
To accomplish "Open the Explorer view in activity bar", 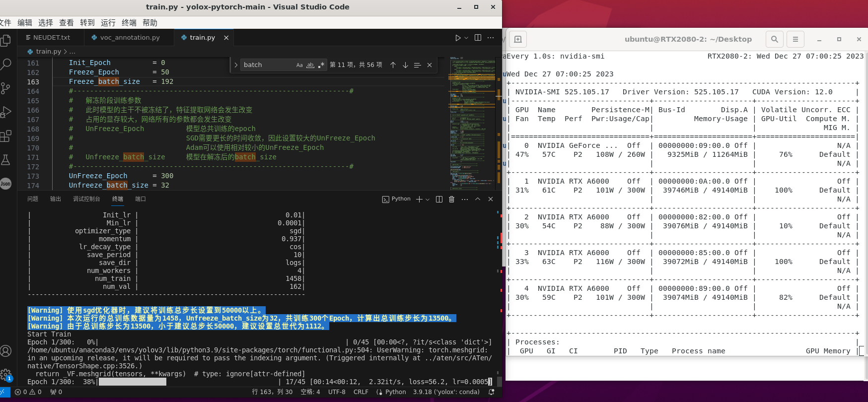I will pyautogui.click(x=5, y=41).
